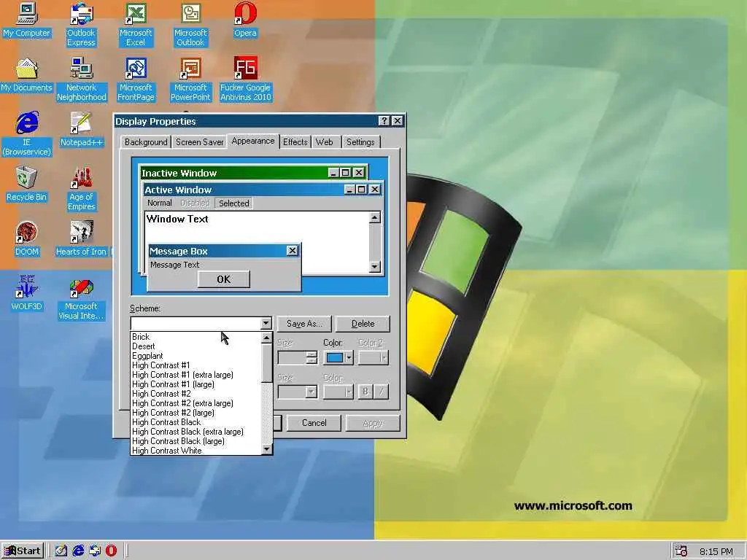Screen dimensions: 747x560
Task: Choose High Contrast #1 (extra large)
Action: pyautogui.click(x=196, y=375)
